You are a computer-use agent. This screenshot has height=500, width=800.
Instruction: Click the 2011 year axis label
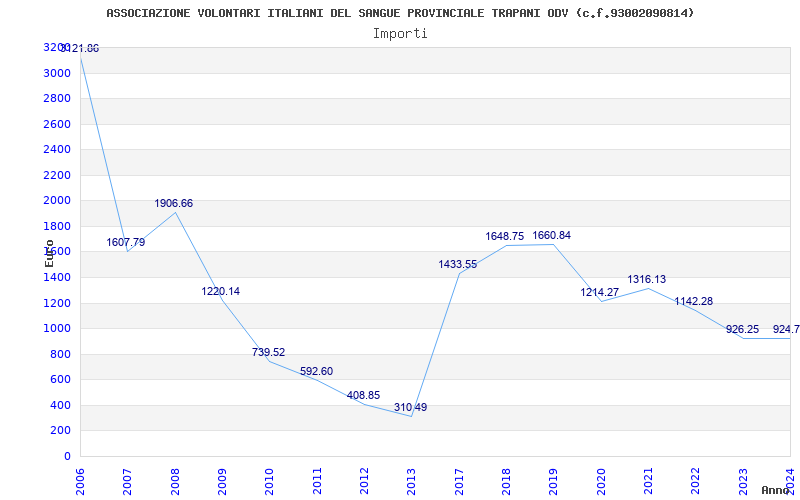(317, 481)
